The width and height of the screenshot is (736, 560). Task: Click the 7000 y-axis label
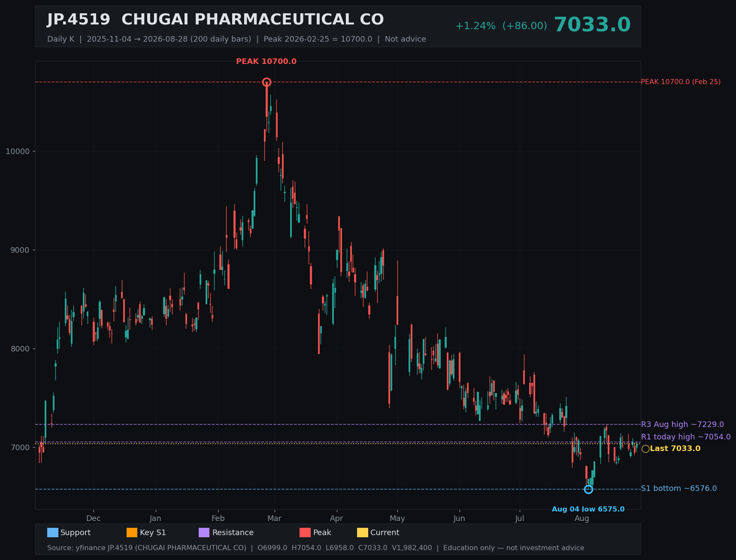(x=20, y=448)
